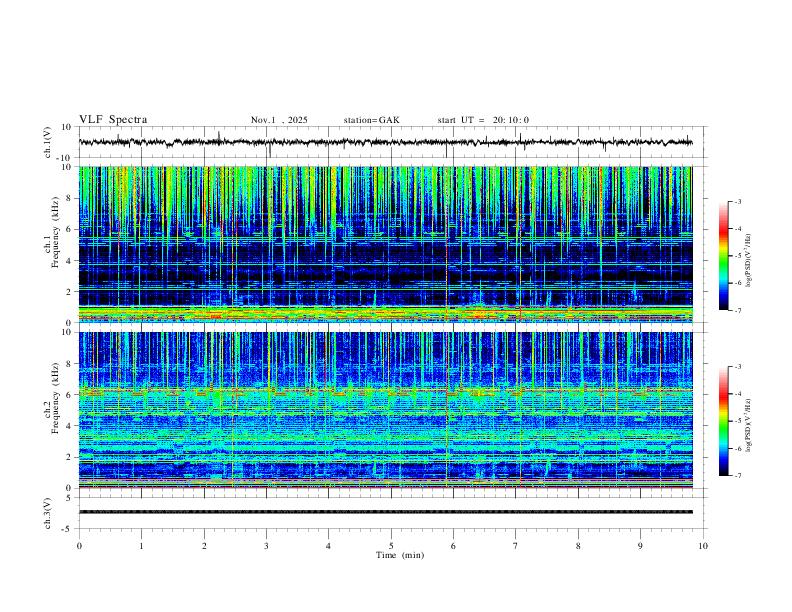This screenshot has width=792, height=612.
Task: Click time axis tick label "5"
Action: coord(391,546)
